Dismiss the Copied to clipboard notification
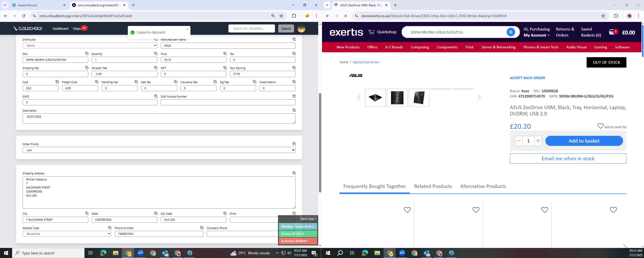 click(187, 29)
